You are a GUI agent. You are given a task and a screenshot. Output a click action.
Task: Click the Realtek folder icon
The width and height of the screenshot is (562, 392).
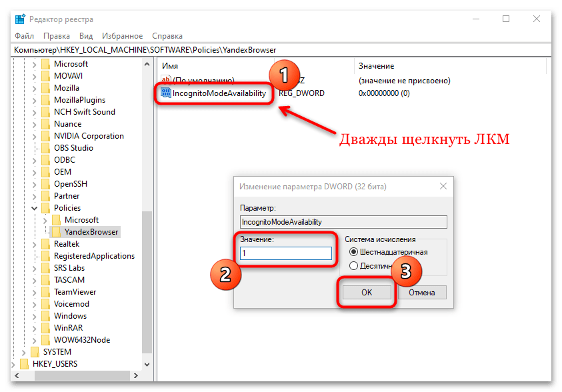45,244
